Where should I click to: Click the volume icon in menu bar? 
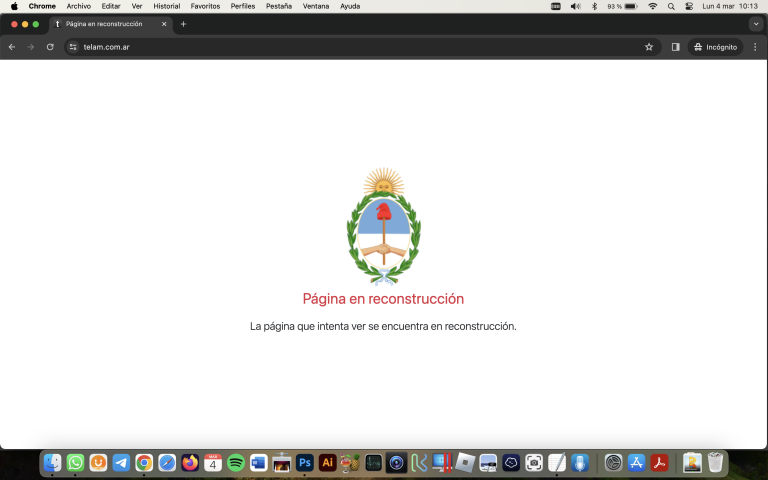coord(576,6)
